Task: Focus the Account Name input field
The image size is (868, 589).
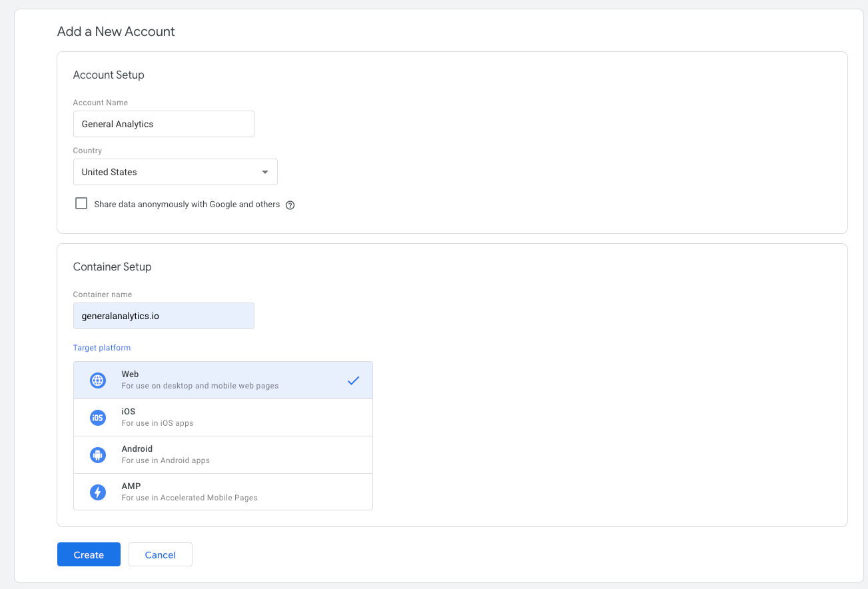Action: tap(164, 124)
